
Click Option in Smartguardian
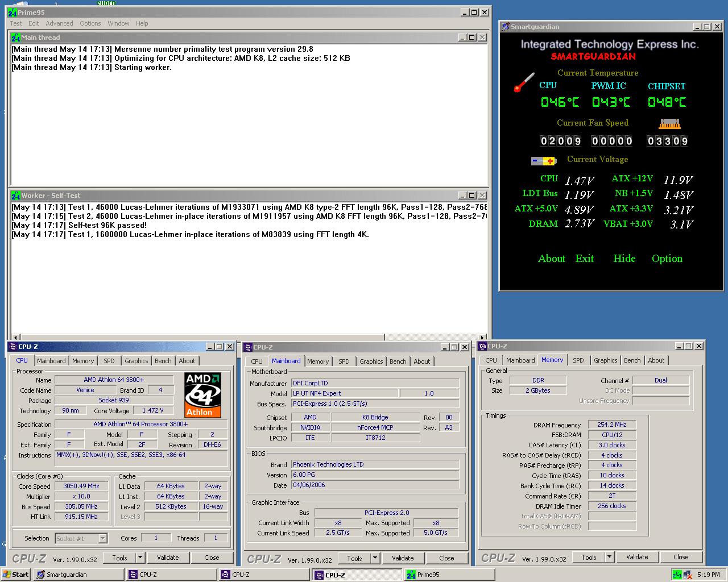coord(667,259)
